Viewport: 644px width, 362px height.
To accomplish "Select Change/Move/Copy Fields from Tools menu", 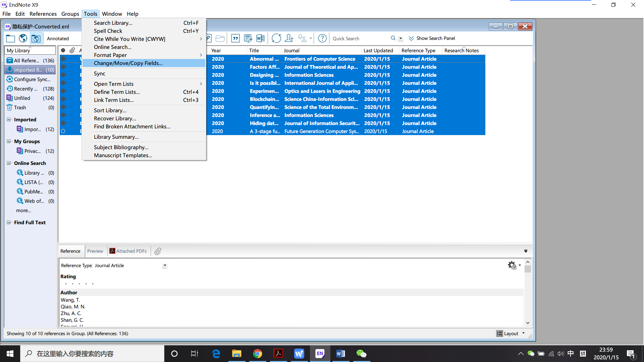I will click(x=128, y=63).
